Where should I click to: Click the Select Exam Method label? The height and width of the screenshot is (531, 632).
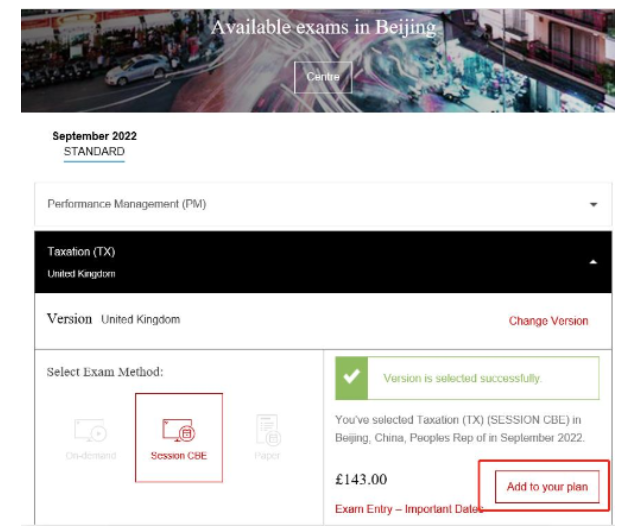point(105,372)
